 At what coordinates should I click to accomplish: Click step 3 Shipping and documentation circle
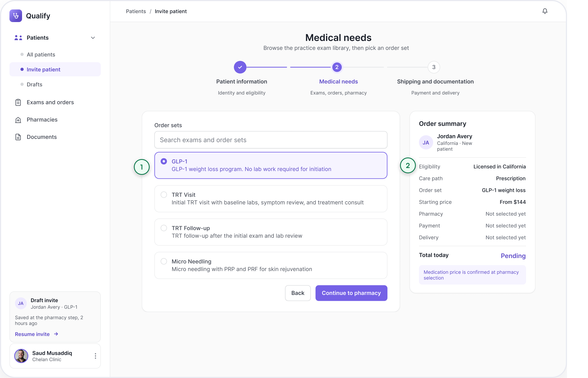434,67
